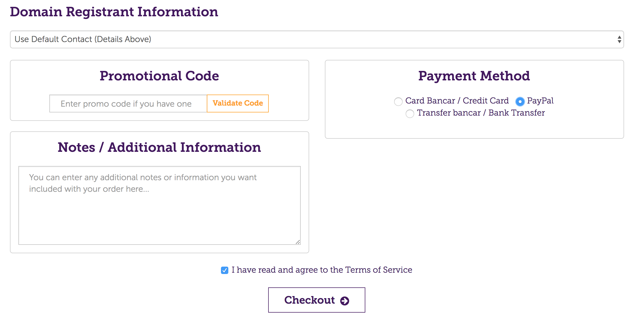644x321 pixels.
Task: Select Card Bancar / Credit Card radio button
Action: point(398,101)
